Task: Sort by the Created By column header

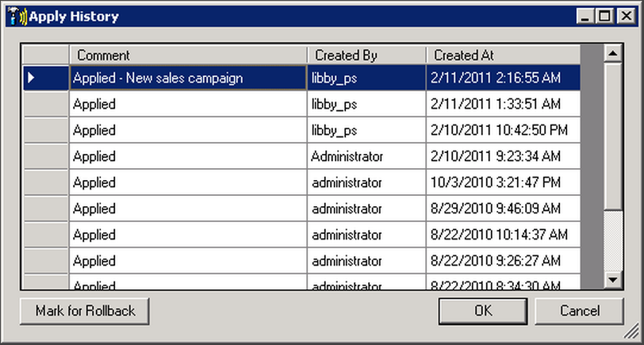Action: pyautogui.click(x=366, y=55)
